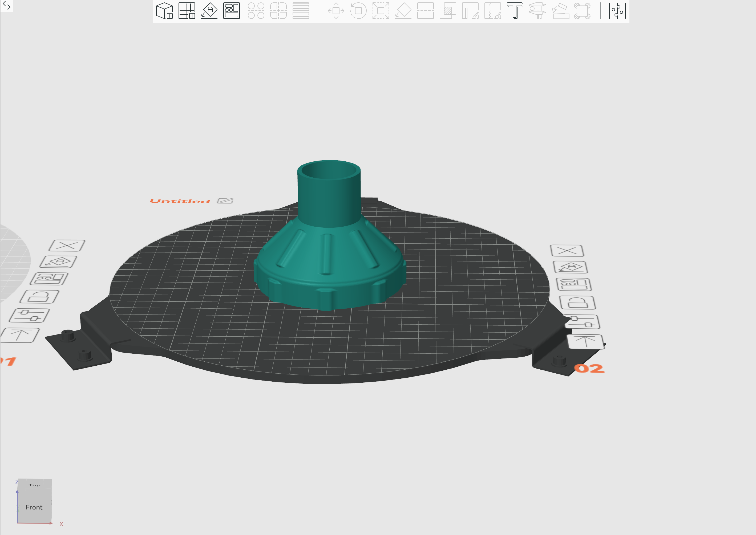Select the Text shape tool
This screenshot has width=756, height=535.
pos(515,11)
